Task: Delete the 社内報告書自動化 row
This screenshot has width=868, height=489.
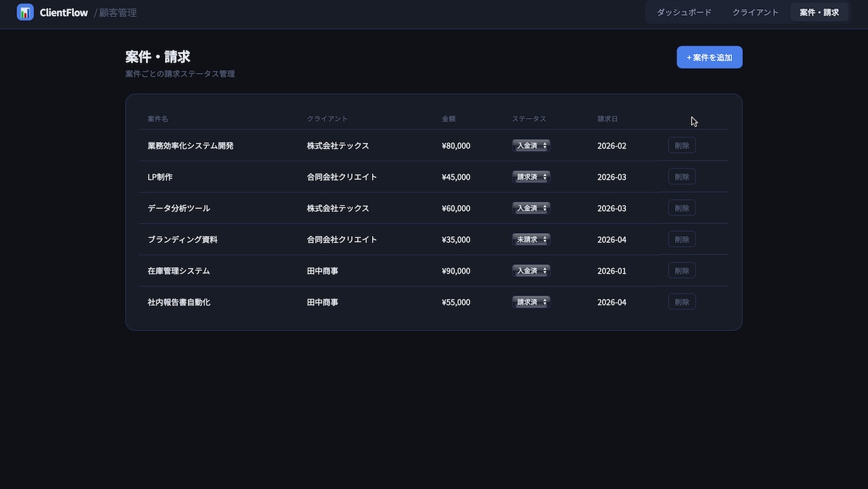Action: [682, 302]
